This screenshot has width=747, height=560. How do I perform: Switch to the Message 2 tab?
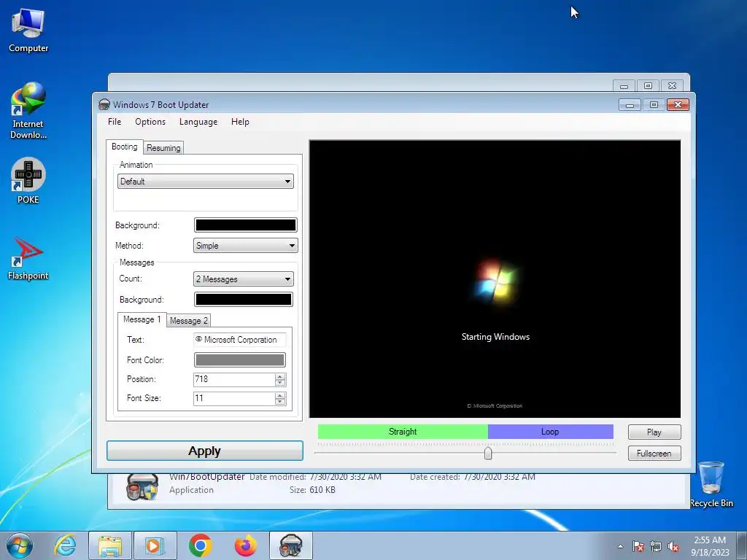189,321
